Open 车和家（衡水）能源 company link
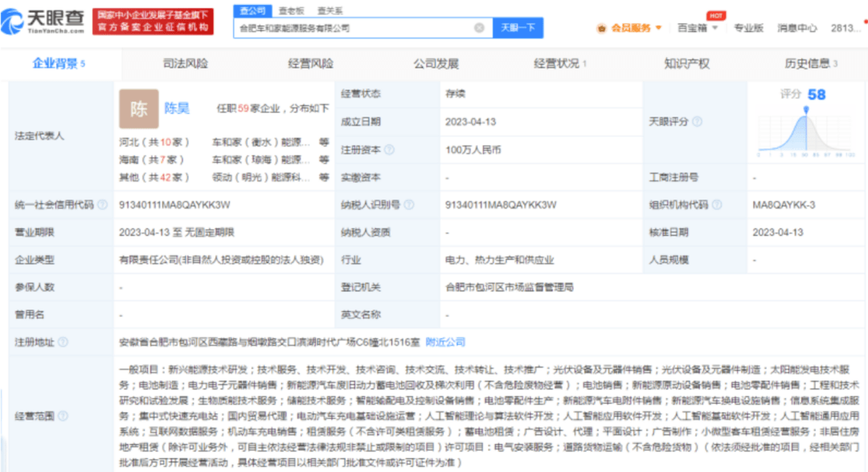 click(x=260, y=142)
